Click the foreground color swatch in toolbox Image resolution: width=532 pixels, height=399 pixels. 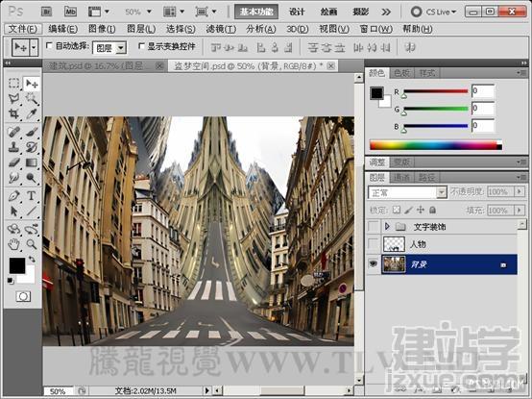[17, 265]
